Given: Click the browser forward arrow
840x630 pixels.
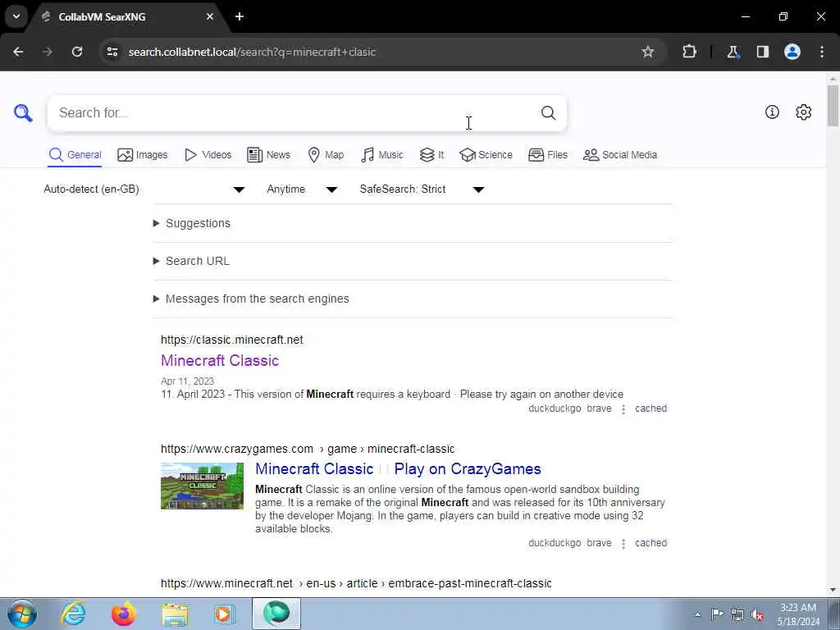Looking at the screenshot, I should click(48, 52).
